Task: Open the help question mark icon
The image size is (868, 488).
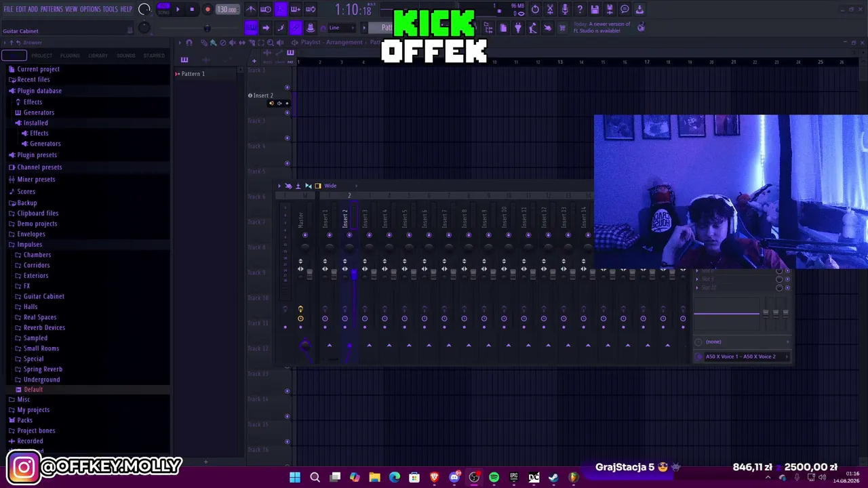Action: [x=580, y=9]
